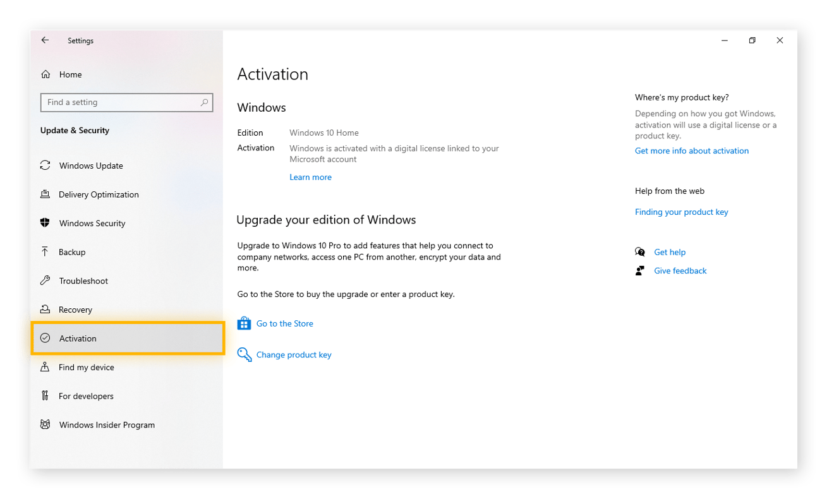The width and height of the screenshot is (834, 504).
Task: Click the Windows Security shield icon
Action: tap(45, 223)
